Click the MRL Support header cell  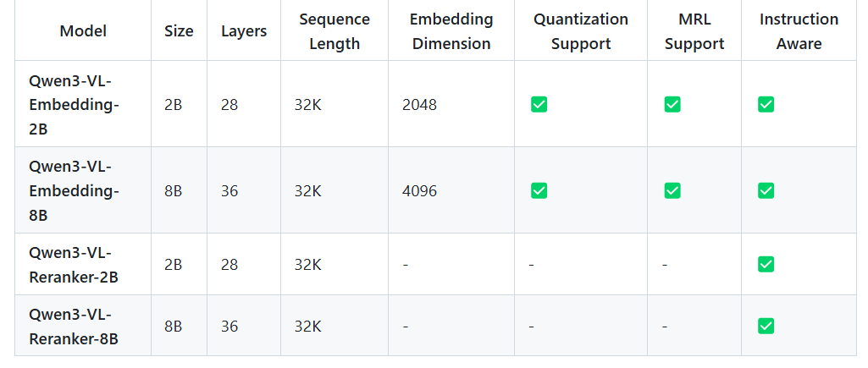tap(694, 31)
